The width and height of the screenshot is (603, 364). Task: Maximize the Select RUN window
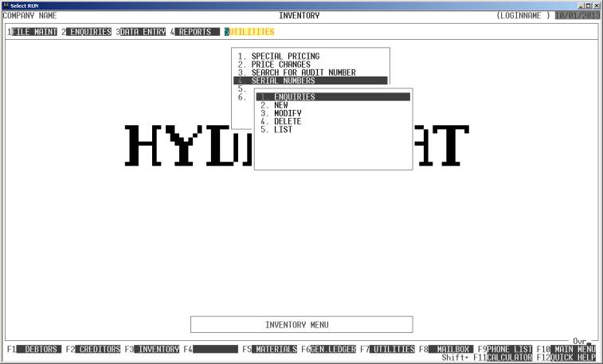pyautogui.click(x=589, y=6)
